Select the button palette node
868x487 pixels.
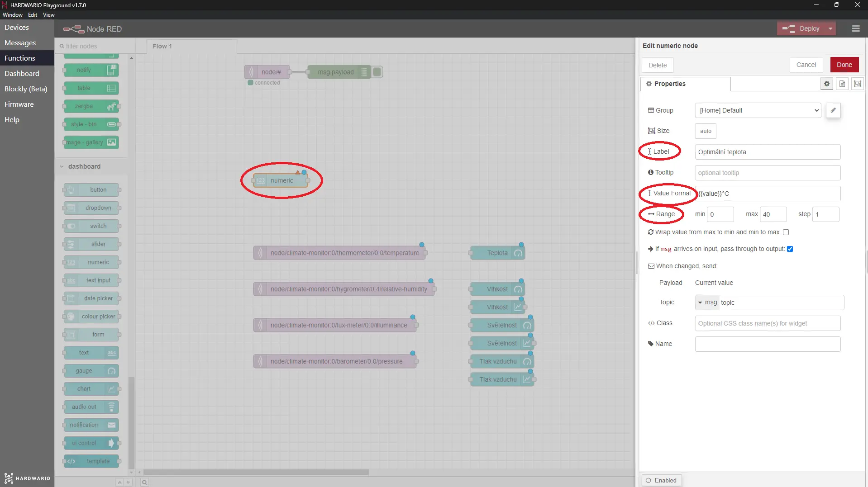pos(92,190)
